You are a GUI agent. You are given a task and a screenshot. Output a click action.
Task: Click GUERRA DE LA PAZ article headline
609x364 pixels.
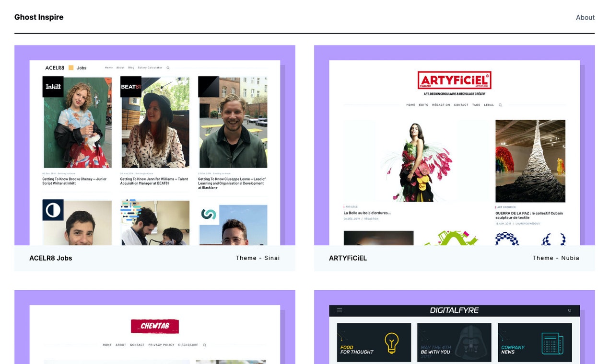pos(529,216)
